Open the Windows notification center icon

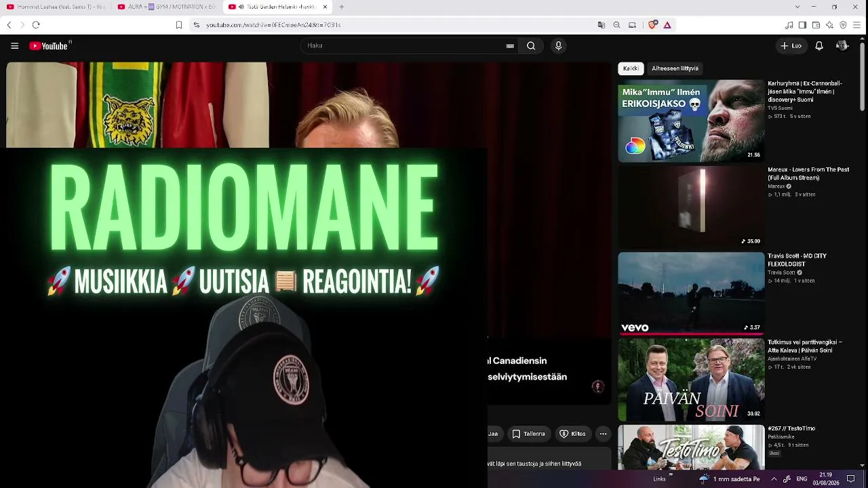tap(851, 479)
